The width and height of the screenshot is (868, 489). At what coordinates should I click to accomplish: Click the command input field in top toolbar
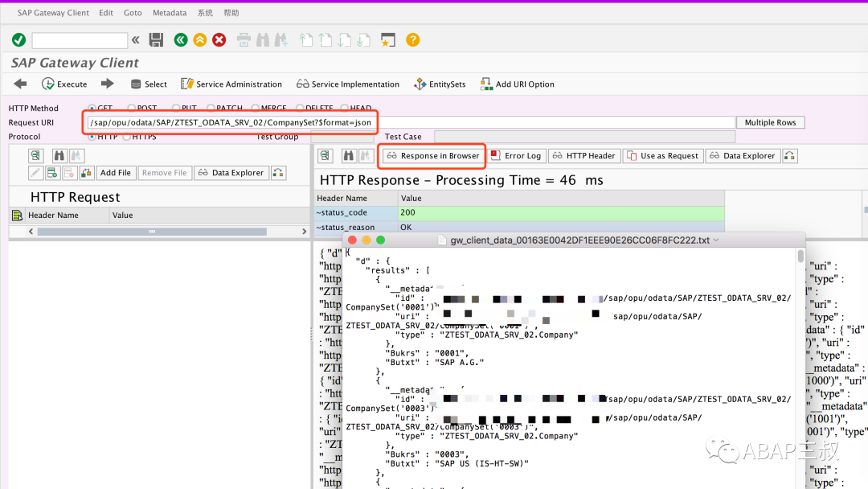coord(80,40)
